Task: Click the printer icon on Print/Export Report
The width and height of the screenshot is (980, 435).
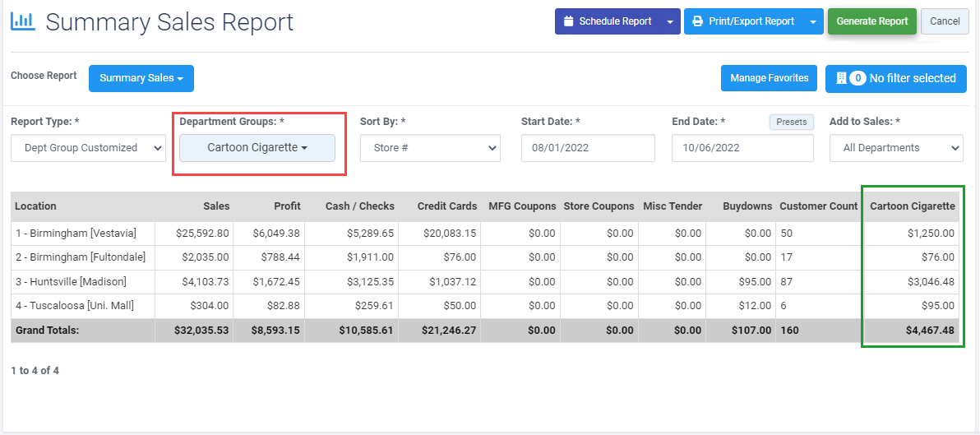Action: pos(697,21)
